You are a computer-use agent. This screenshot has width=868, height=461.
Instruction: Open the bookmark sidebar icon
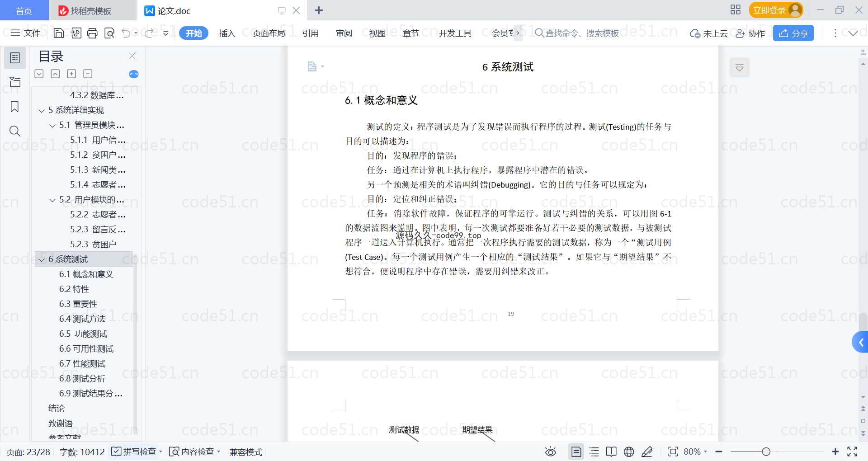pyautogui.click(x=15, y=107)
